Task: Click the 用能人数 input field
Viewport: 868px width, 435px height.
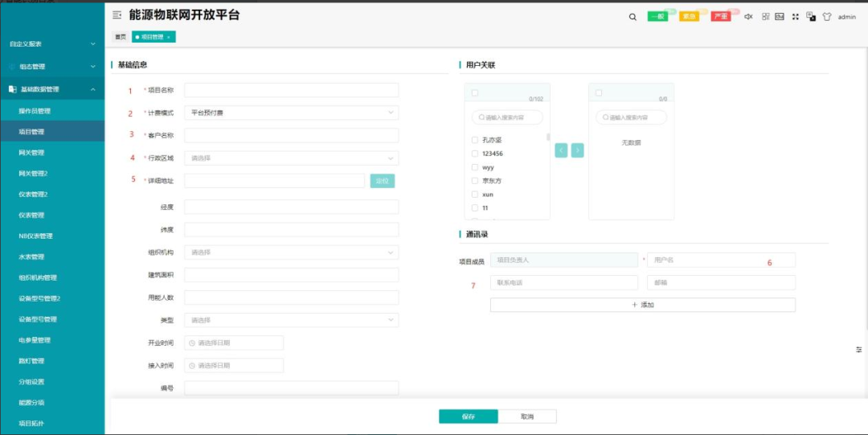Action: pyautogui.click(x=291, y=298)
